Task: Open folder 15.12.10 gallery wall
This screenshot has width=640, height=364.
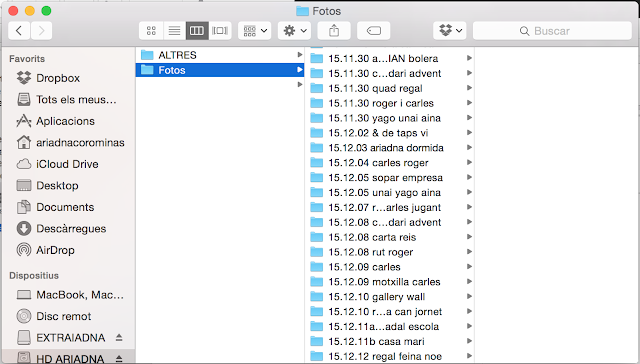Action: (389, 297)
